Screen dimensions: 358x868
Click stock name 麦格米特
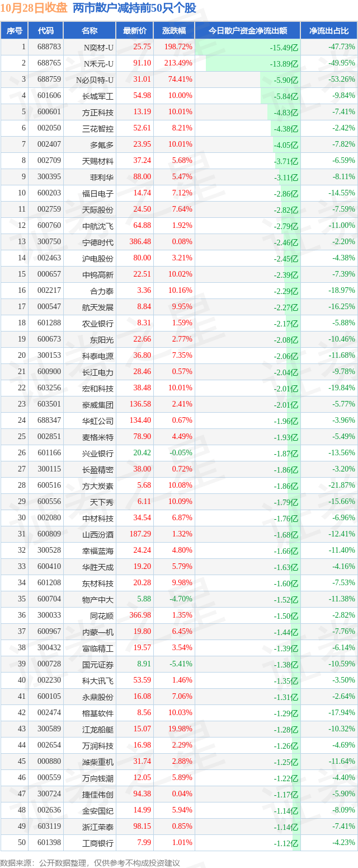pyautogui.click(x=98, y=437)
